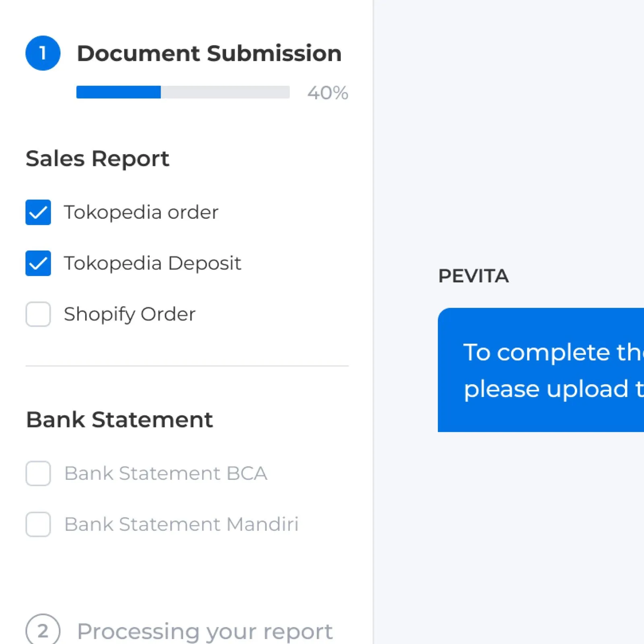Click the PEVITA sender name
Viewport: 644px width, 644px height.
click(473, 276)
